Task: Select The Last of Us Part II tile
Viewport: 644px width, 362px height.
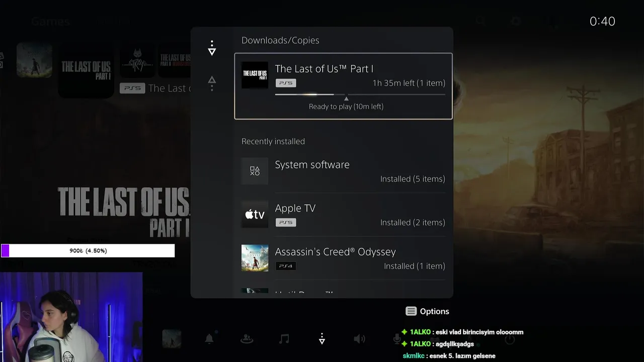Action: pos(175,60)
